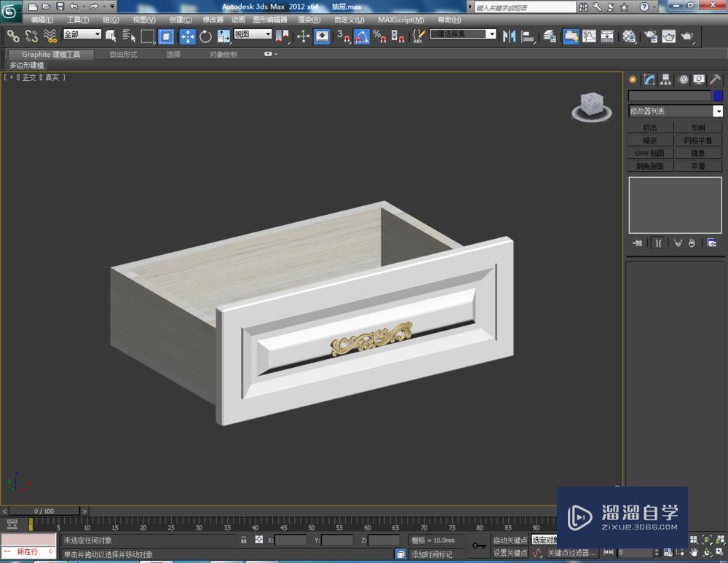Activate the Mirror tool on the toolbar
728x563 pixels.
click(508, 36)
